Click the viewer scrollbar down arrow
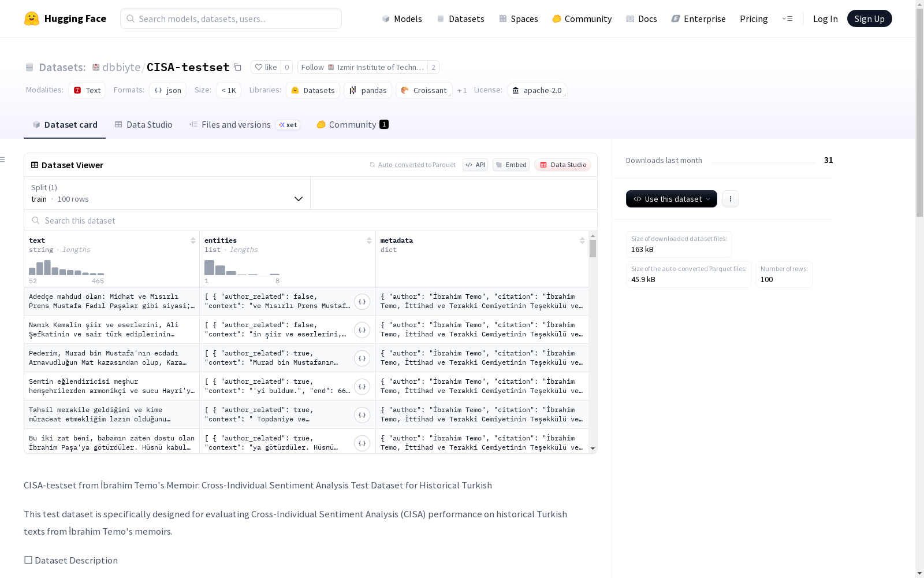 tap(593, 449)
